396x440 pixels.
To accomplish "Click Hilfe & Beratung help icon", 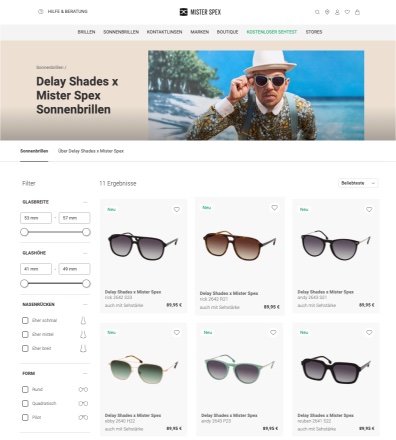I will tap(41, 12).
